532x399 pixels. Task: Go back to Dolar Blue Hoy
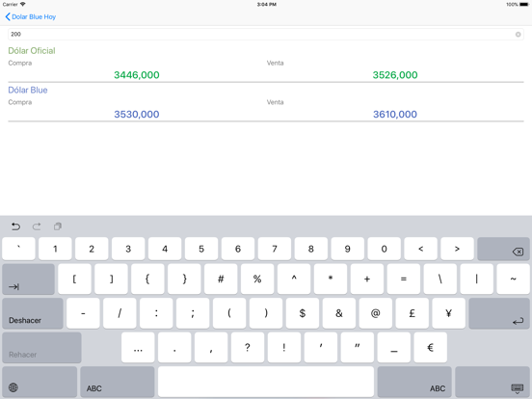[x=31, y=16]
